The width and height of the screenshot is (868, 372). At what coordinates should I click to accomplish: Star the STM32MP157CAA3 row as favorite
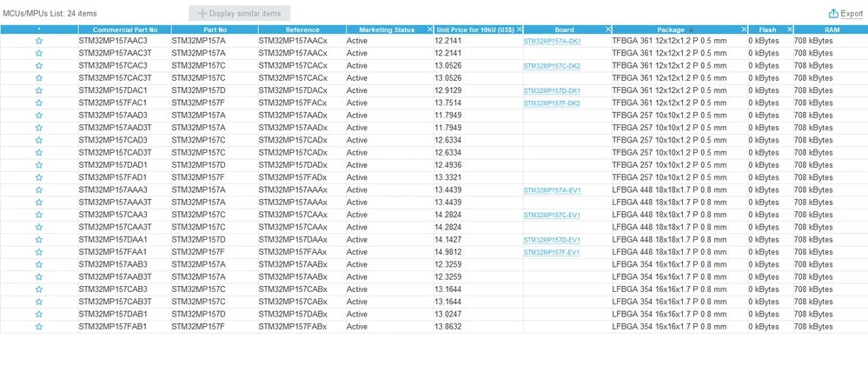click(x=39, y=215)
